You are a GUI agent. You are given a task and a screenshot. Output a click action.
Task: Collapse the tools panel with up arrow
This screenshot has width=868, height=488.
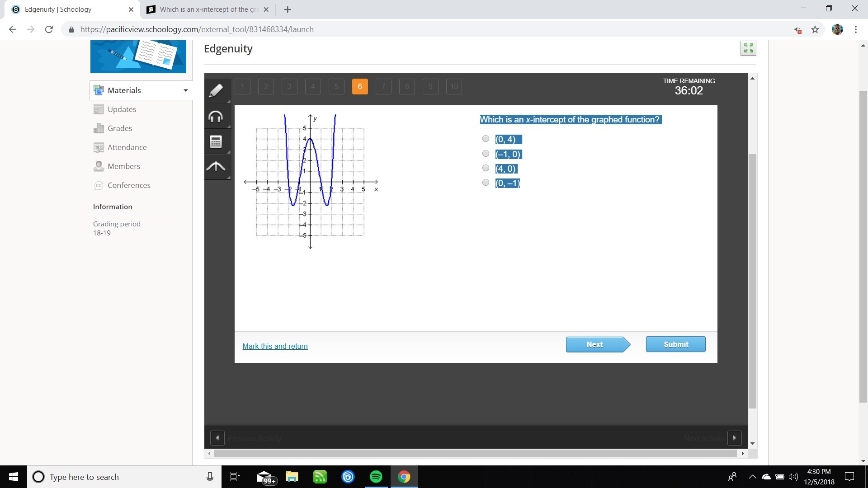[216, 167]
